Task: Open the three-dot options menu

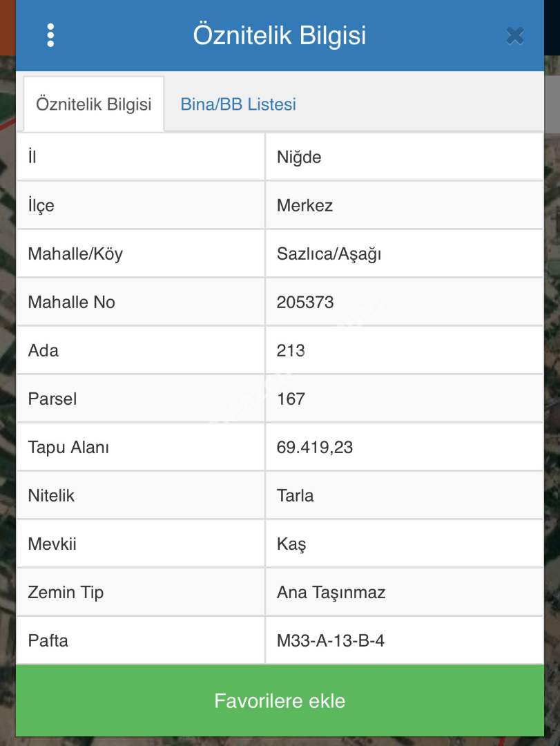Action: pyautogui.click(x=50, y=35)
